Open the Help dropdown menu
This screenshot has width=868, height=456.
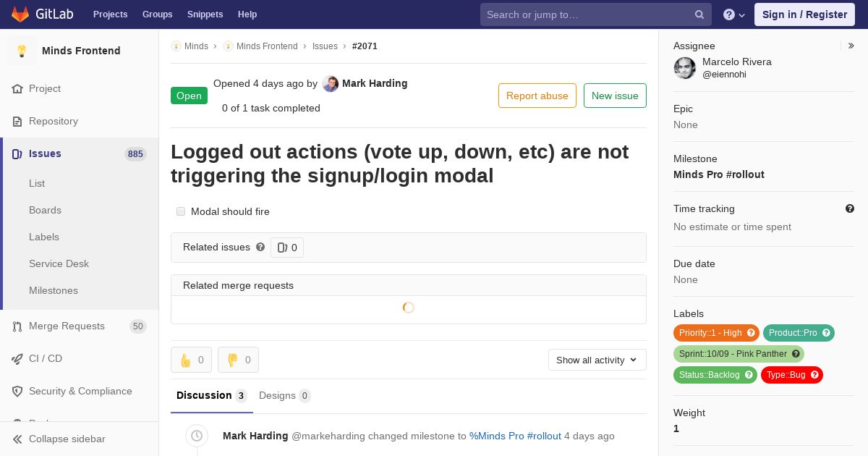(x=734, y=14)
